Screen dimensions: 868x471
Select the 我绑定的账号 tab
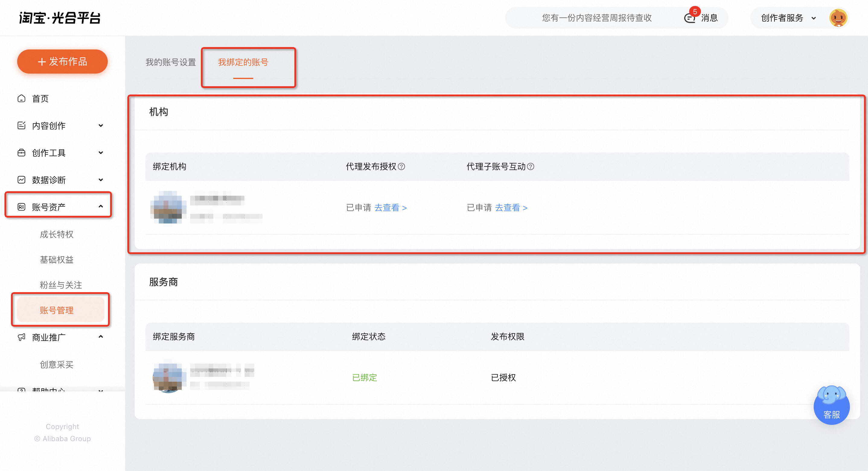pyautogui.click(x=243, y=62)
